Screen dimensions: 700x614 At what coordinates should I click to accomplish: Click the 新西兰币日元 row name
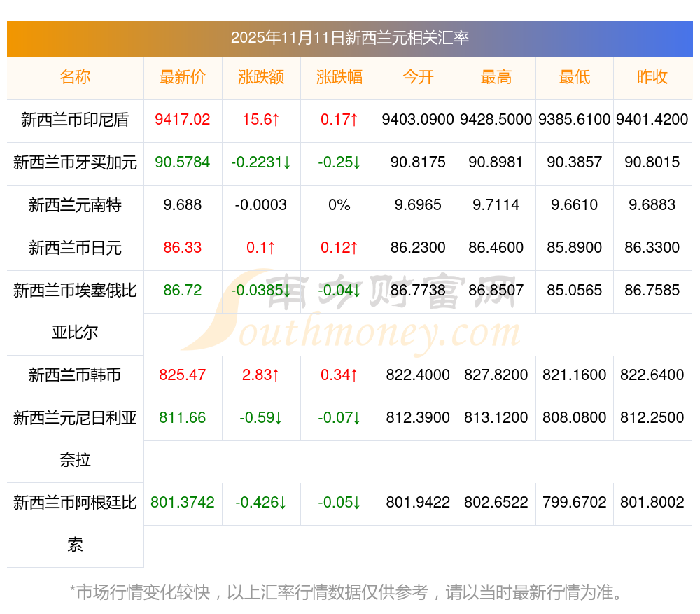coord(75,247)
